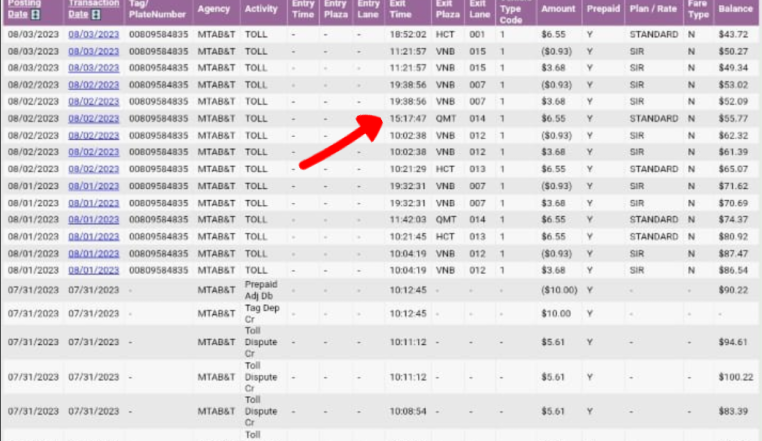Select the $100.22 balance cell
The width and height of the screenshot is (762, 441).
(x=736, y=377)
